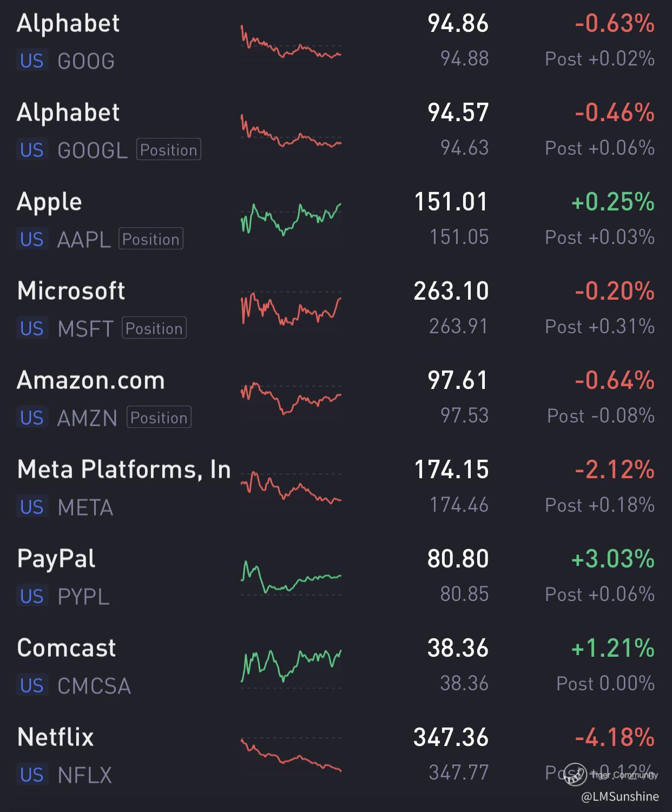
Task: Click the Position tag on MSFT
Action: (154, 328)
